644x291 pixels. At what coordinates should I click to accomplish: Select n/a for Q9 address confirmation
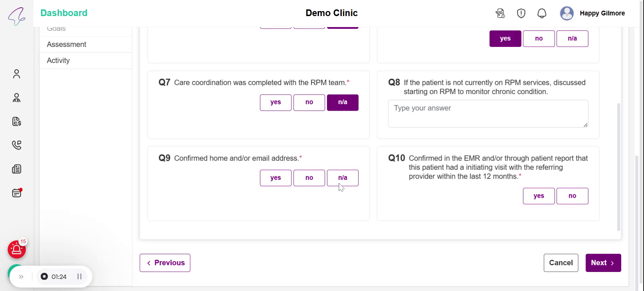pyautogui.click(x=342, y=178)
